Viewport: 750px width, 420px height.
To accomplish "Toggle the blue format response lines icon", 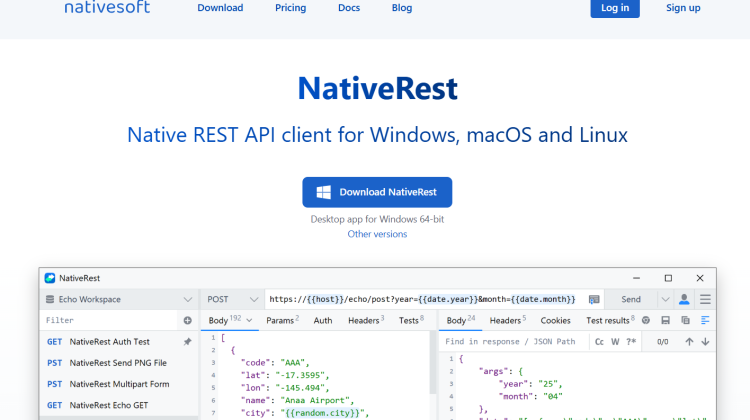I will pos(705,320).
